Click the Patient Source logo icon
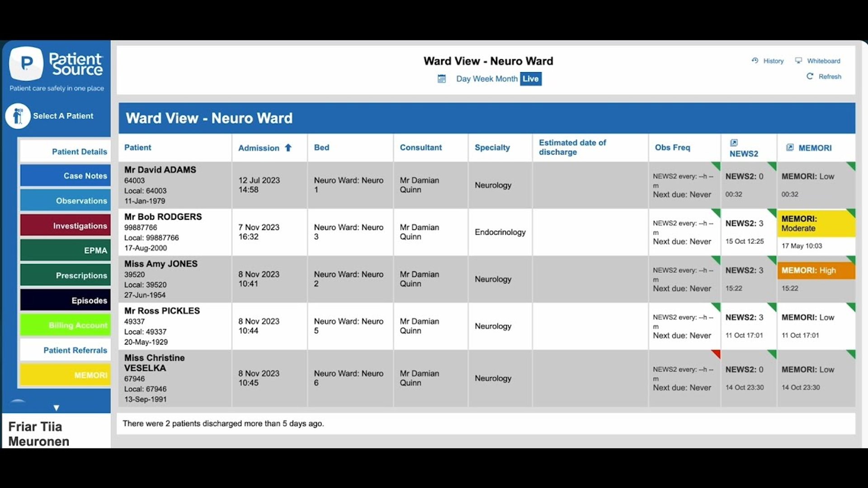The height and width of the screenshot is (488, 868). pyautogui.click(x=26, y=63)
